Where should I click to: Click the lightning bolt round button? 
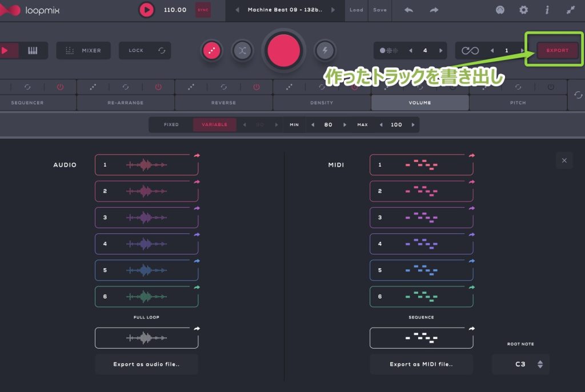325,50
